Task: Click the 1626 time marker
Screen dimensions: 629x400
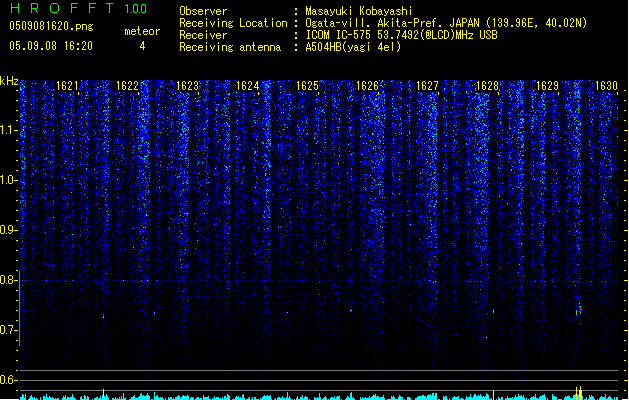Action: coord(367,86)
